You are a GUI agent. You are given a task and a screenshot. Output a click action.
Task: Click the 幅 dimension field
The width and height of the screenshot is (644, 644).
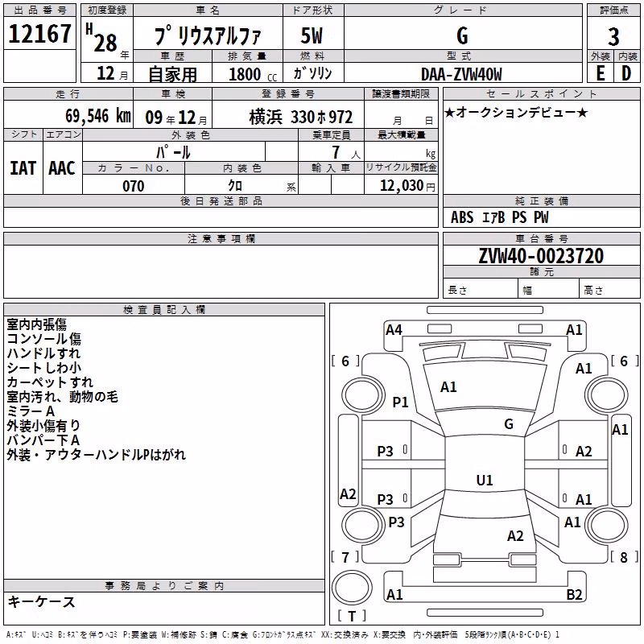pos(549,289)
